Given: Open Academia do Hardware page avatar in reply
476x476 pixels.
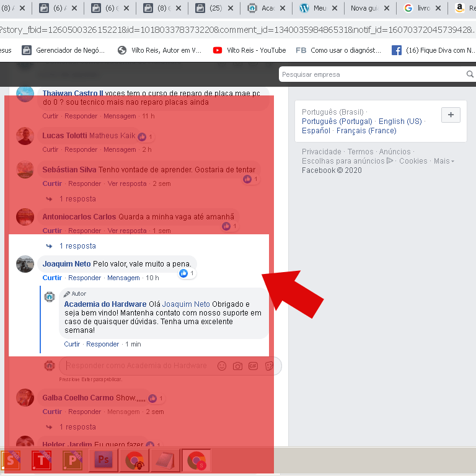Looking at the screenshot, I should 50,297.
